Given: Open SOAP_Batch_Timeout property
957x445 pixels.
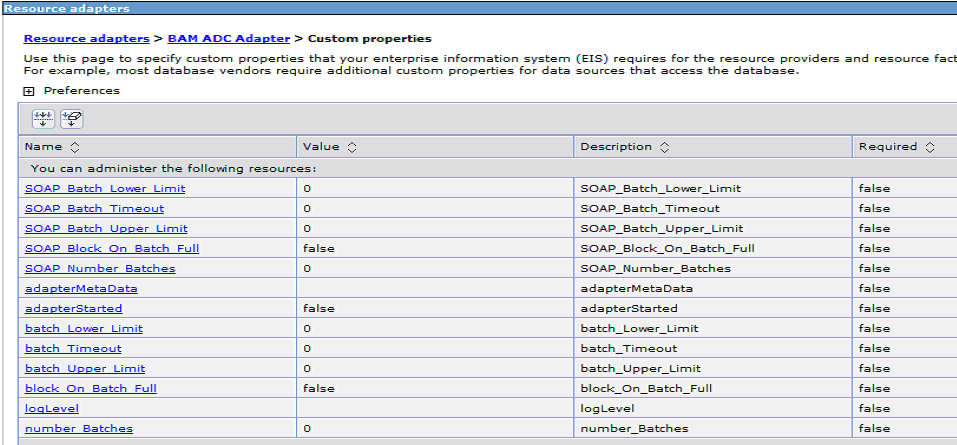Looking at the screenshot, I should (x=95, y=209).
